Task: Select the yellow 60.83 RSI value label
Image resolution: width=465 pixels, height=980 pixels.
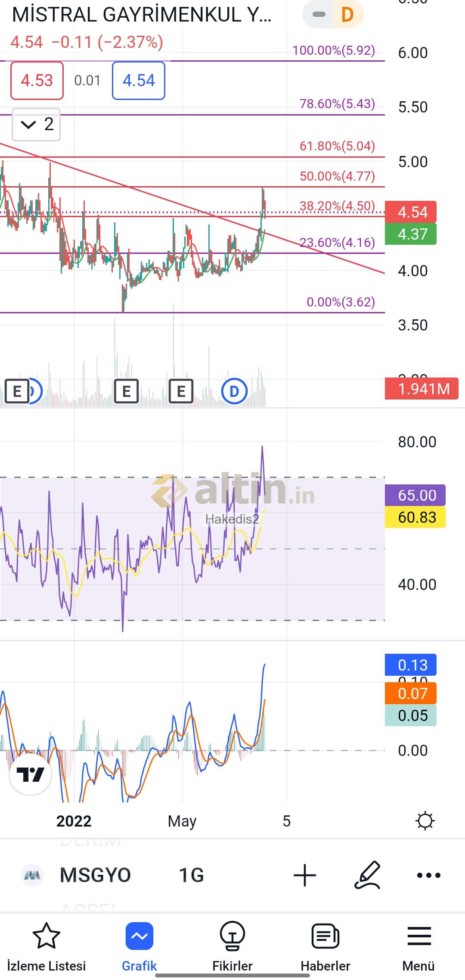Action: pos(415,517)
